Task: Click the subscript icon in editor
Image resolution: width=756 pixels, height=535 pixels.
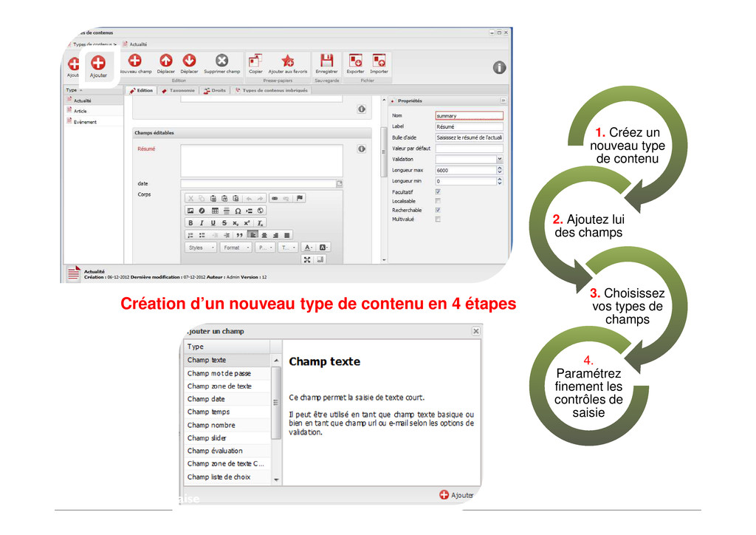Action: (x=236, y=223)
